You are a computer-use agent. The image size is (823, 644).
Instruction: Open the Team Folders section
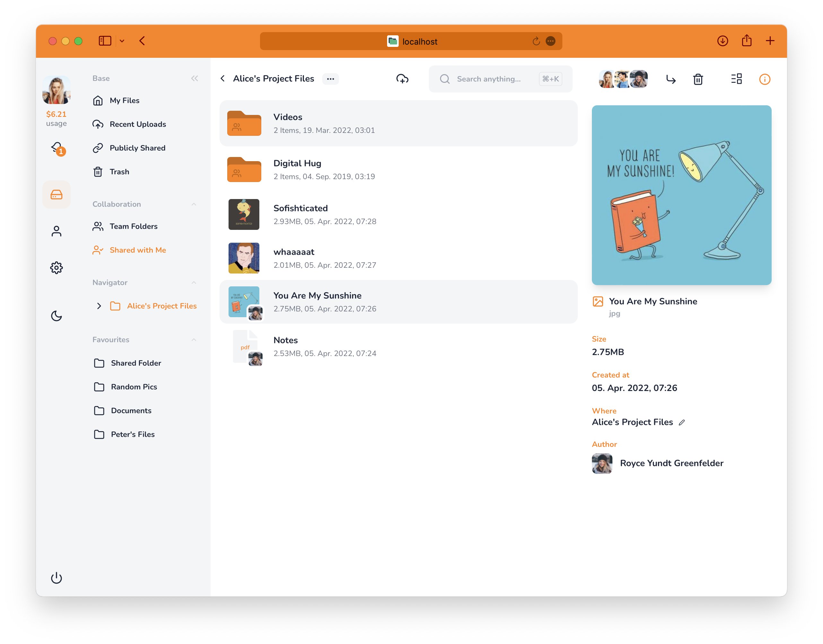pyautogui.click(x=134, y=226)
